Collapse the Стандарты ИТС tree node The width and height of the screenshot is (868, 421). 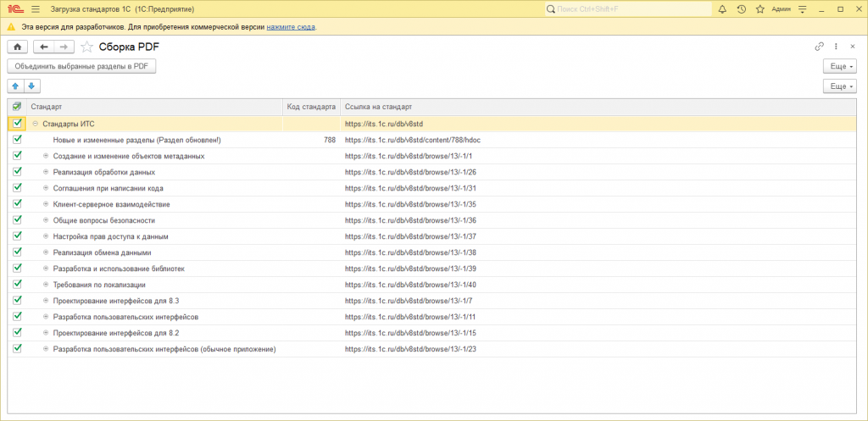pos(36,124)
